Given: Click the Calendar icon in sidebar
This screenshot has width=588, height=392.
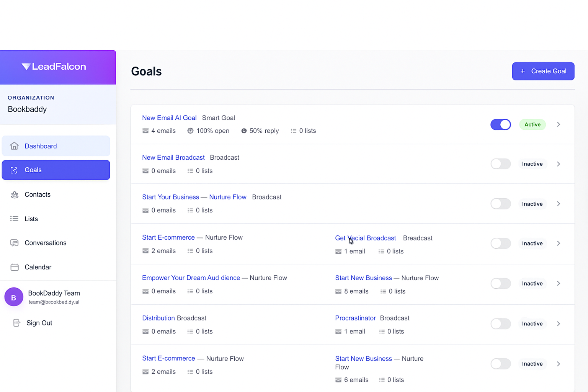Looking at the screenshot, I should pos(15,267).
